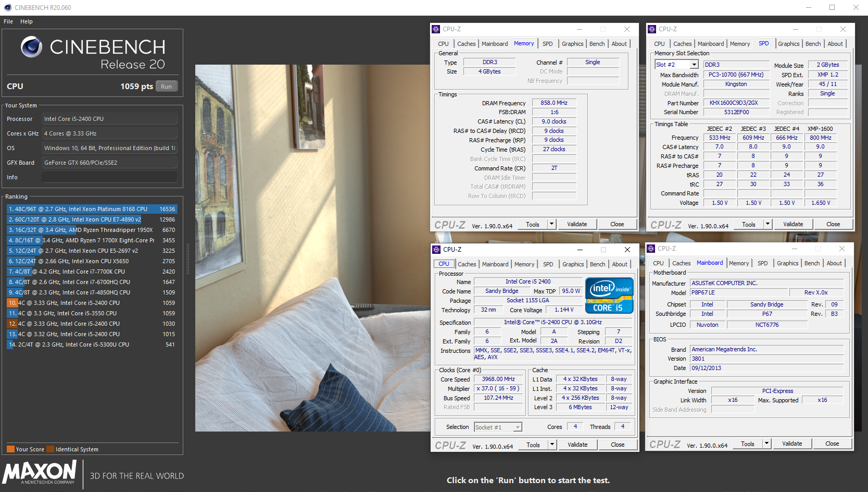868x492 pixels.
Task: Click the Model value P8P67 LE
Action: click(738, 293)
